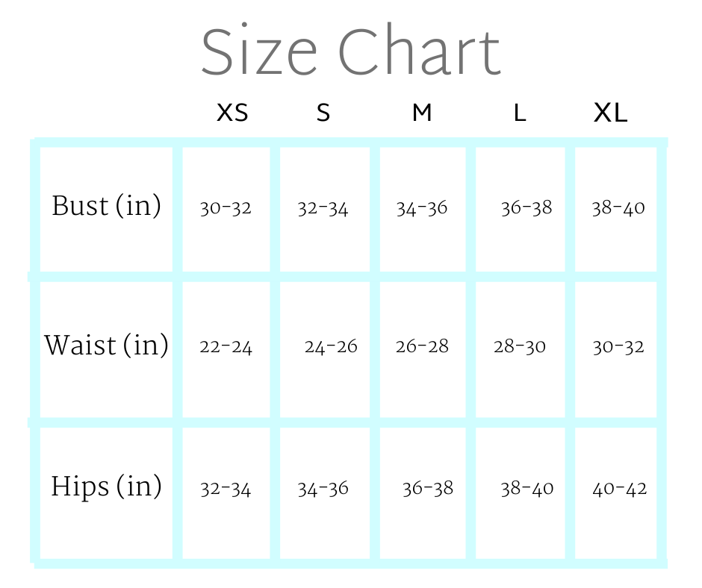
Task: Select the Bust (in) row label
Action: [107, 206]
